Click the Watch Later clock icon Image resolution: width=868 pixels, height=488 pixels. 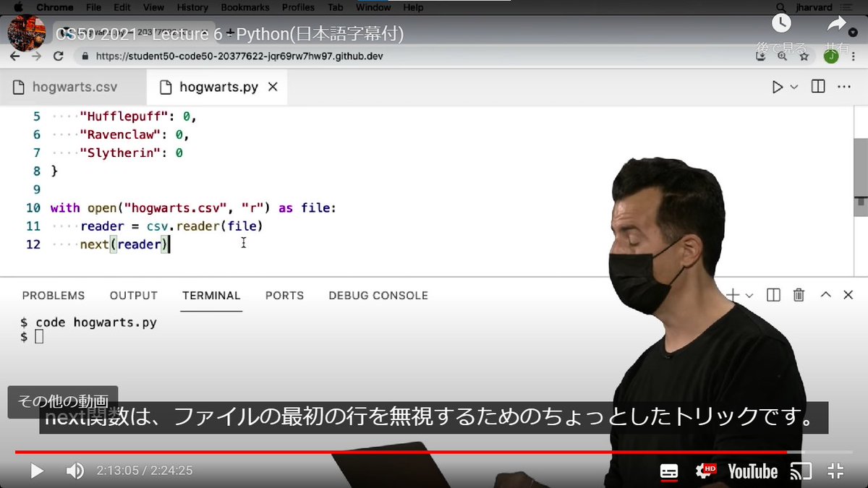pyautogui.click(x=781, y=23)
